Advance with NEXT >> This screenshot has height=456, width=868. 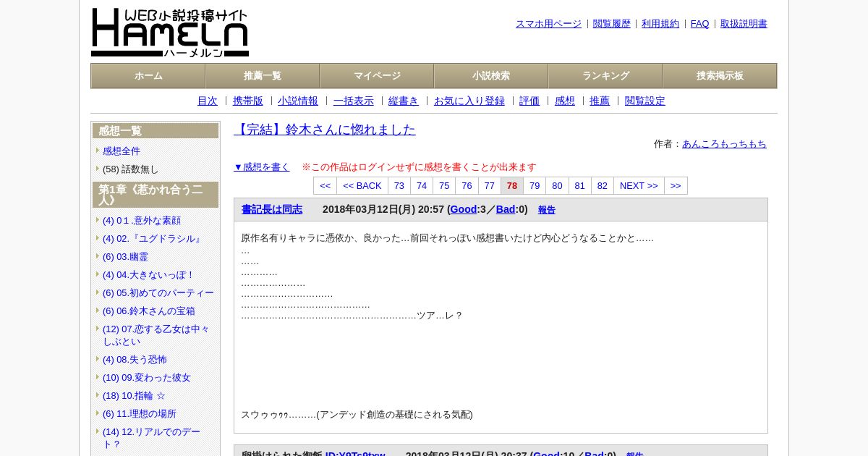tap(639, 186)
